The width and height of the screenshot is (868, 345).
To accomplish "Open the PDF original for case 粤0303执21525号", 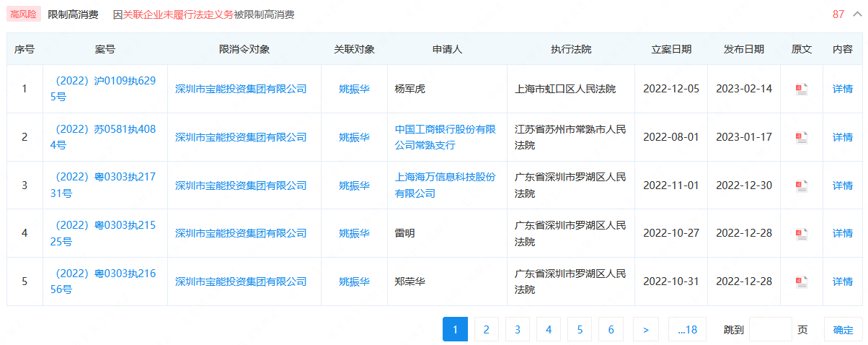I will (x=801, y=233).
